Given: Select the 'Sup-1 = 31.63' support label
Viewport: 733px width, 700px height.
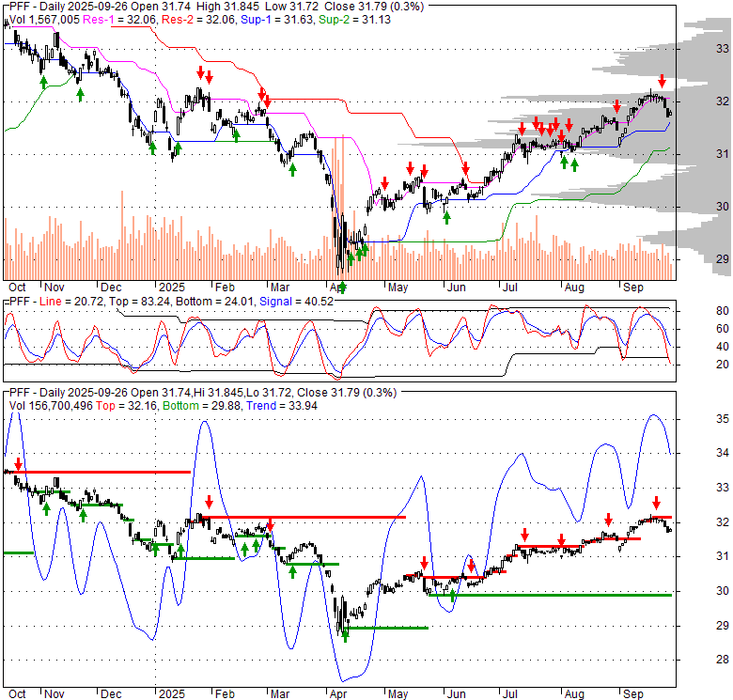Looking at the screenshot, I should (x=276, y=20).
